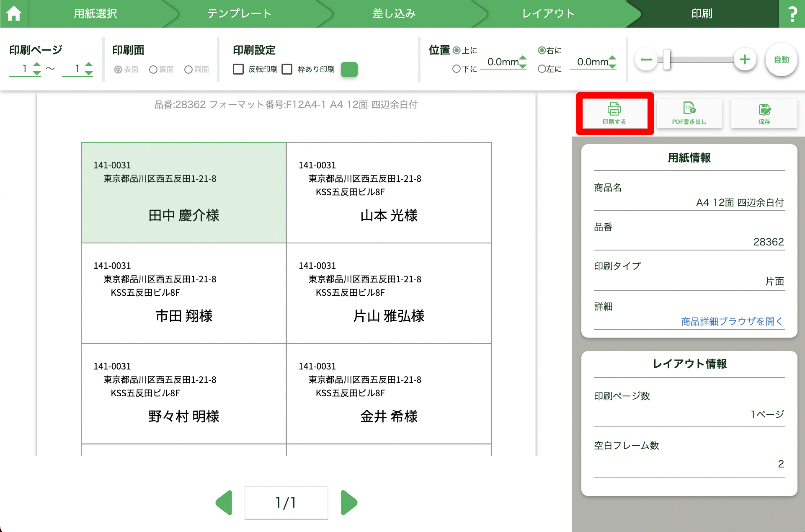Select the 市田 翔様 label

(x=183, y=293)
